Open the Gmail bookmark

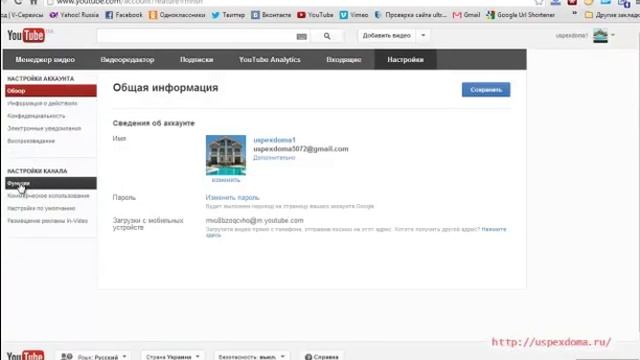point(467,15)
